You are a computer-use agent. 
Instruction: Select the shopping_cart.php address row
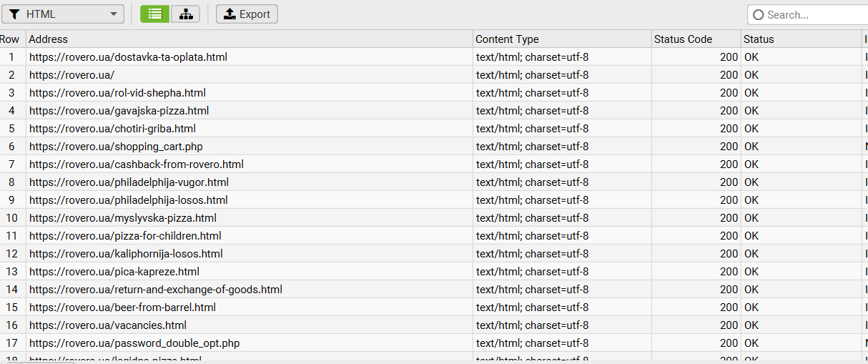pyautogui.click(x=116, y=147)
